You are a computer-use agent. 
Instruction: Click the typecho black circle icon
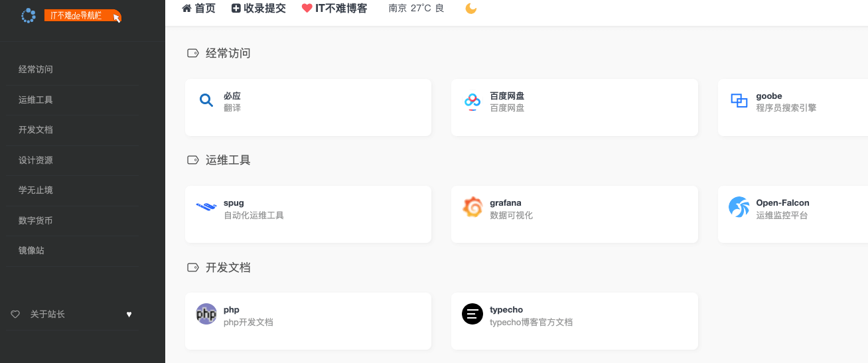472,314
